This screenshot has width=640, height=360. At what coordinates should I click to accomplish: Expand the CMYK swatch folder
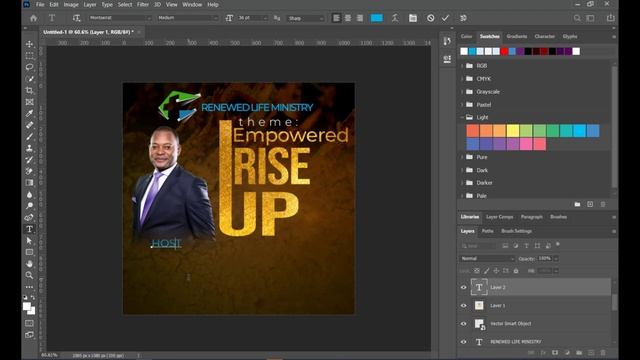click(462, 79)
